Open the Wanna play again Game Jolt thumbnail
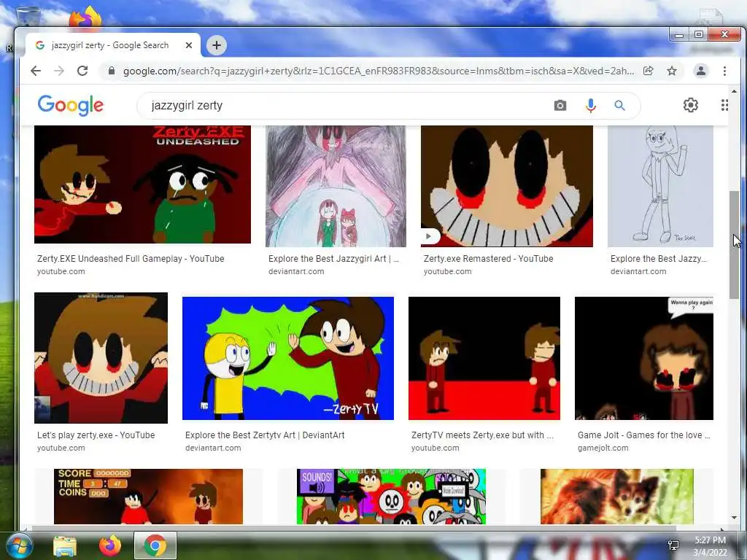Viewport: 747px width, 560px height. (644, 358)
